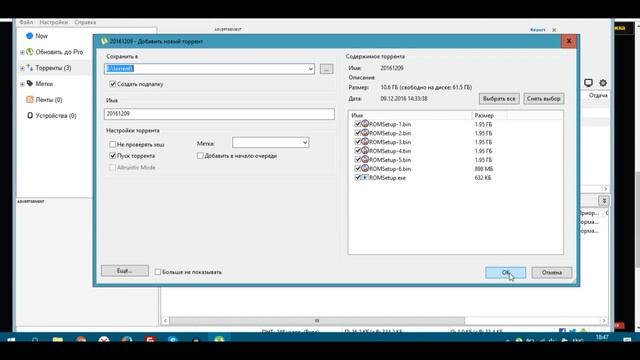Click the uTorrent icon in the taskbar

point(219,339)
